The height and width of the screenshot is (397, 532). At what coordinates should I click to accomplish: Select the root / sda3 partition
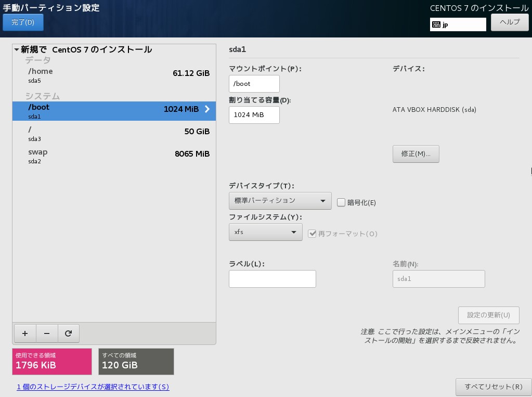tap(114, 134)
